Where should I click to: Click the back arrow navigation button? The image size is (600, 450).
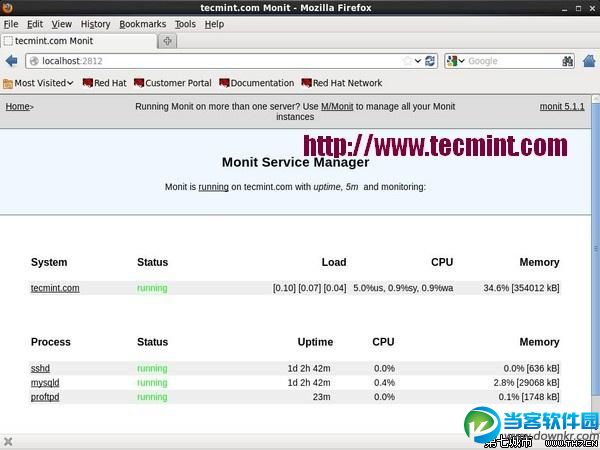coord(11,61)
